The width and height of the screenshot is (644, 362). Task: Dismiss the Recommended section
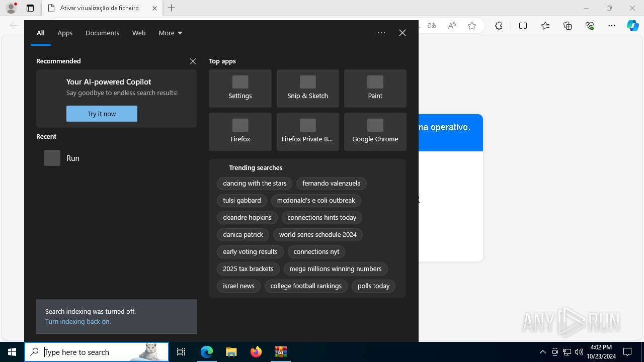193,61
